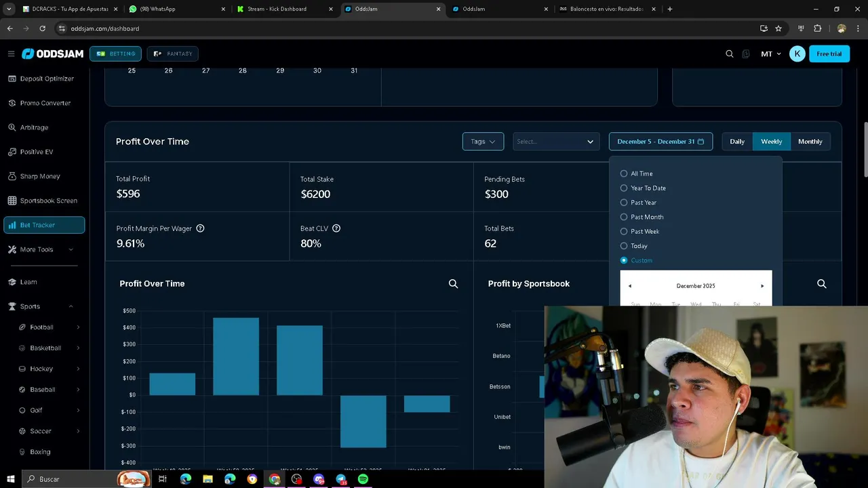This screenshot has height=488, width=868.
Task: Open December 5 - December 31 date picker
Action: coord(660,142)
